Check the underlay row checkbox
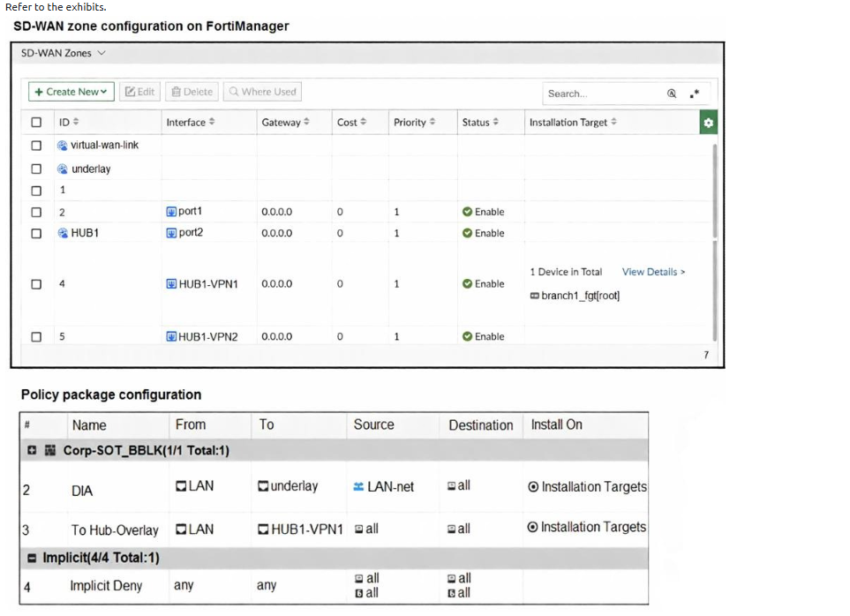850x616 pixels. coord(36,169)
